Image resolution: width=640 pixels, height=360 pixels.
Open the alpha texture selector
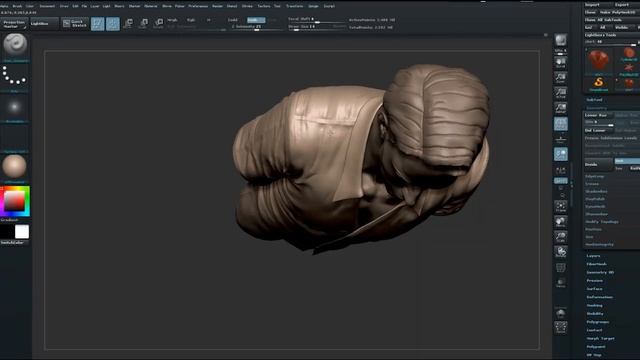15,107
